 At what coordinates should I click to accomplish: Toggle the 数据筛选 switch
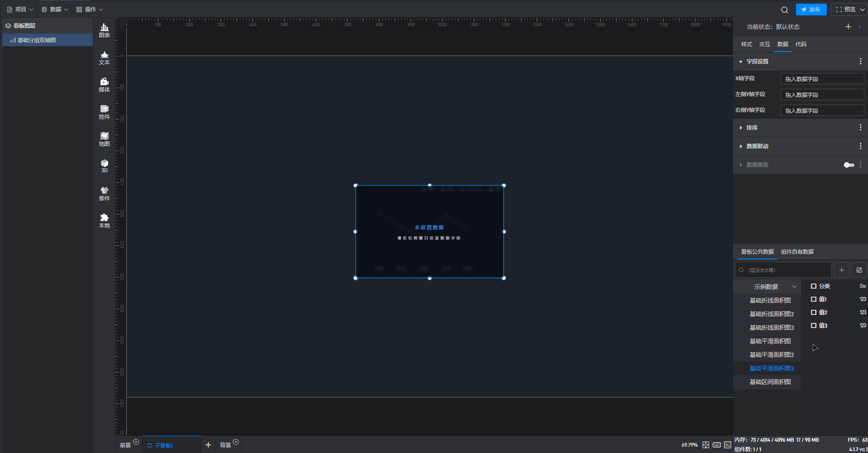tap(849, 165)
